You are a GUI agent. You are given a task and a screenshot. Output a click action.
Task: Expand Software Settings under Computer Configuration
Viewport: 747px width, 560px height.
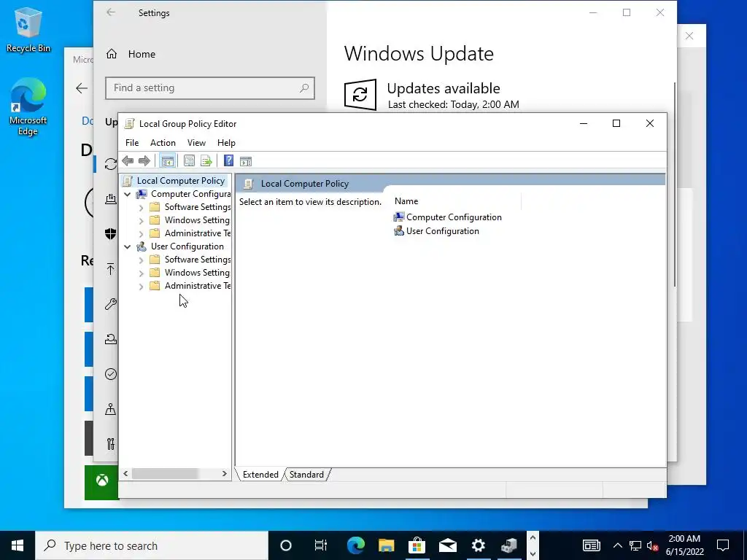click(x=141, y=208)
